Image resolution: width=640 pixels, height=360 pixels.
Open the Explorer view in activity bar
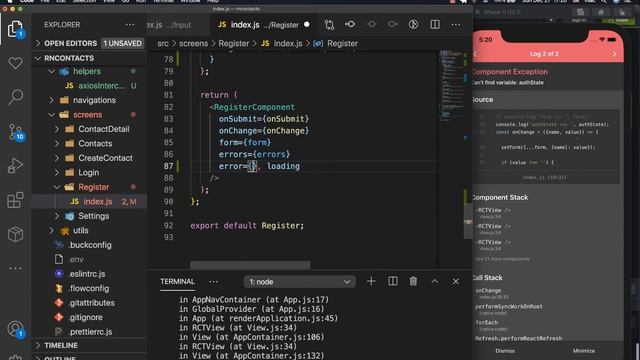(x=15, y=29)
